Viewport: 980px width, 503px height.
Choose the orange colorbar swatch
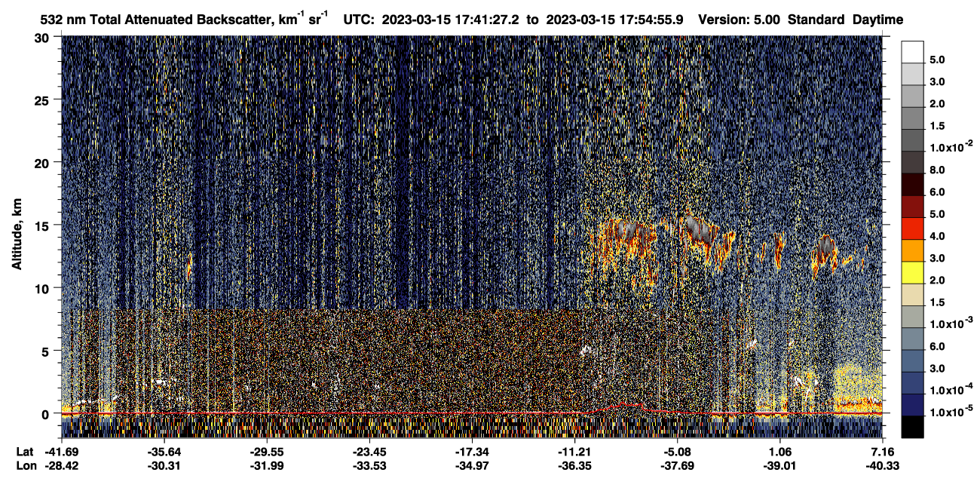(x=912, y=250)
